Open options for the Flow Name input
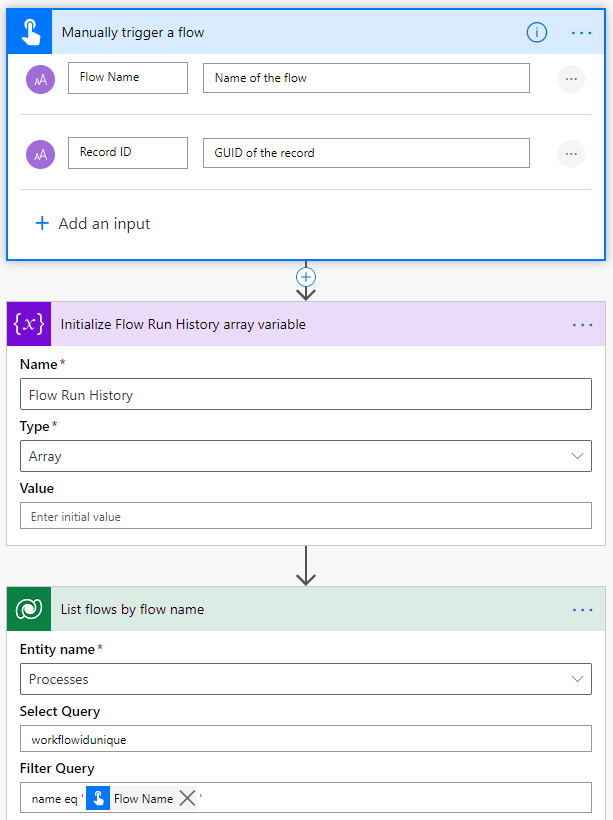Screen dimensions: 613x820 click(570, 78)
